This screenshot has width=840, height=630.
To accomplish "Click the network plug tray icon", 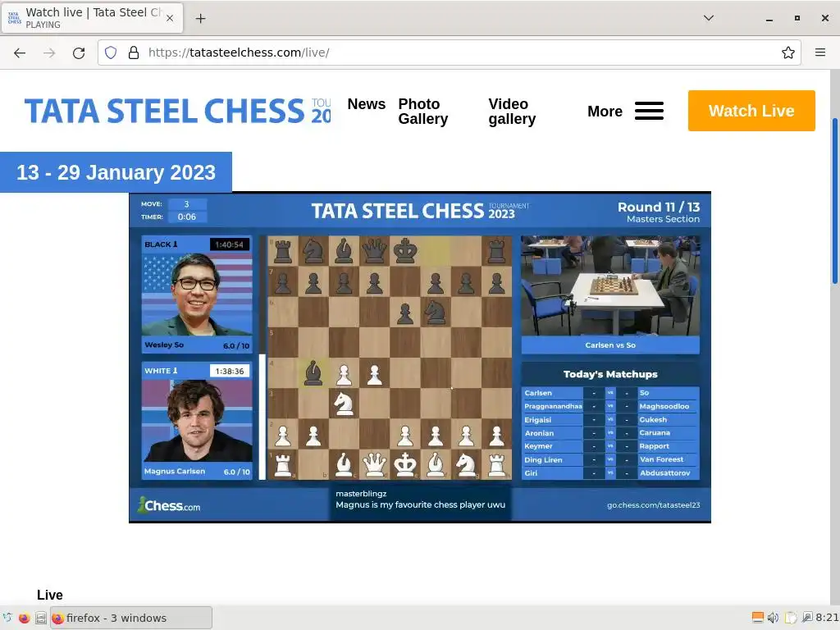I will pyautogui.click(x=807, y=619).
